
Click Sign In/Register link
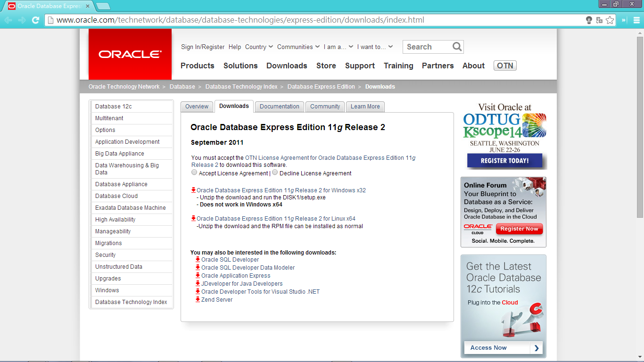pyautogui.click(x=203, y=47)
